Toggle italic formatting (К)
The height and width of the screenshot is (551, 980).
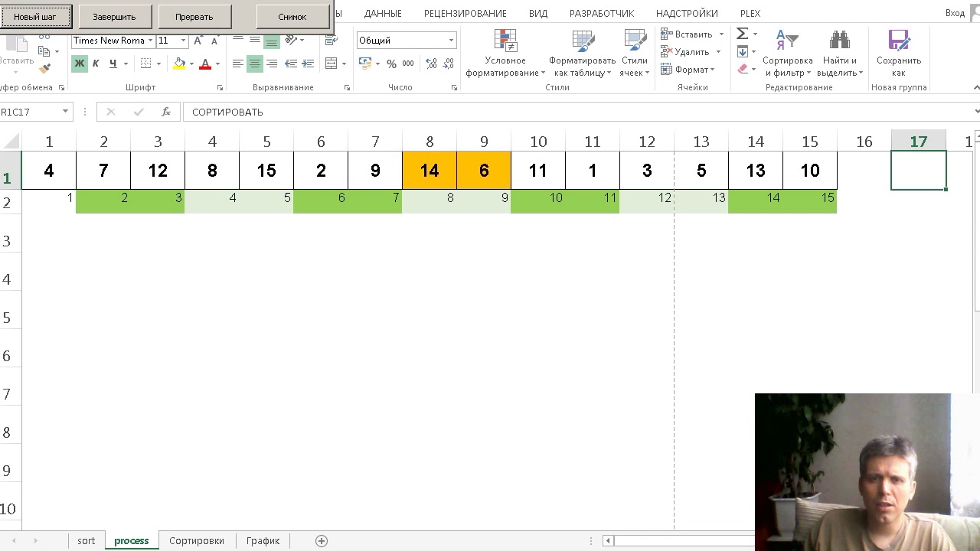tap(96, 64)
